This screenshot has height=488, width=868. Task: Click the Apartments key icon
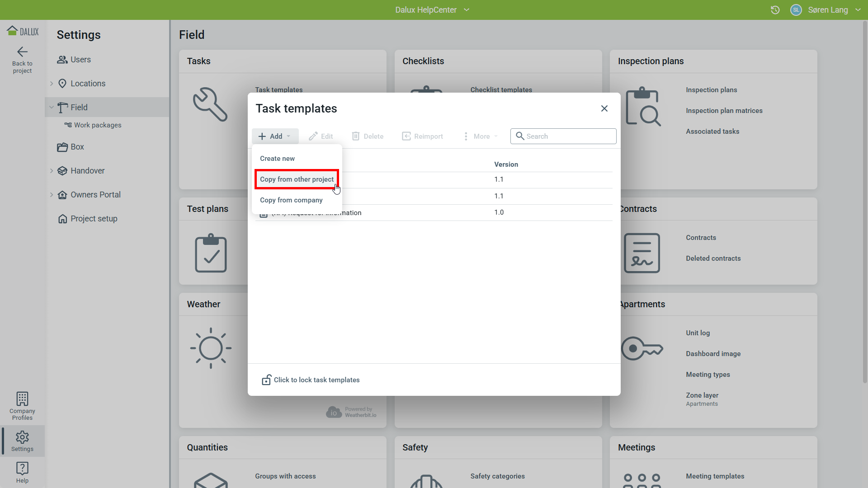click(642, 348)
